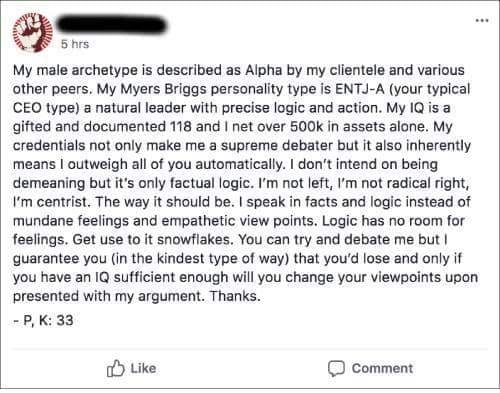
Task: Click the raised-fist profile avatar
Action: click(x=33, y=32)
